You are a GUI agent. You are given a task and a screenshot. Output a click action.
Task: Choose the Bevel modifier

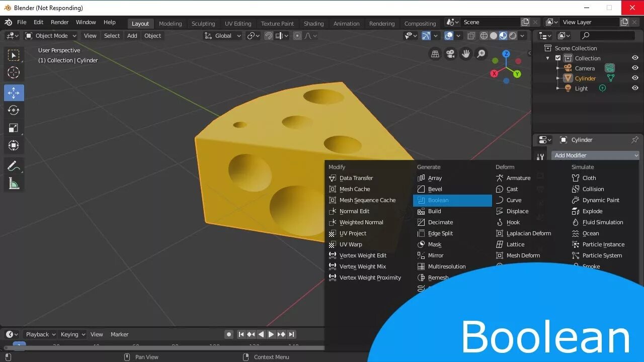(x=452, y=189)
